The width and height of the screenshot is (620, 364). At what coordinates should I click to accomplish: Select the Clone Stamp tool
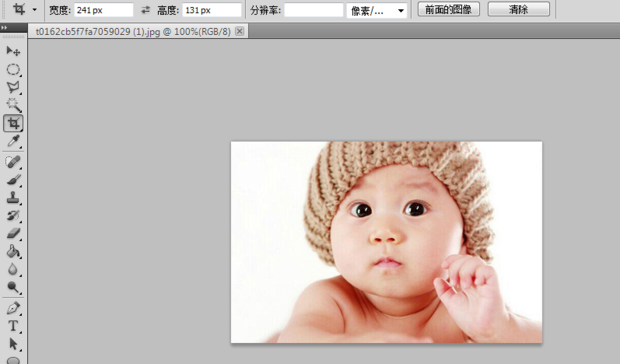tap(13, 198)
